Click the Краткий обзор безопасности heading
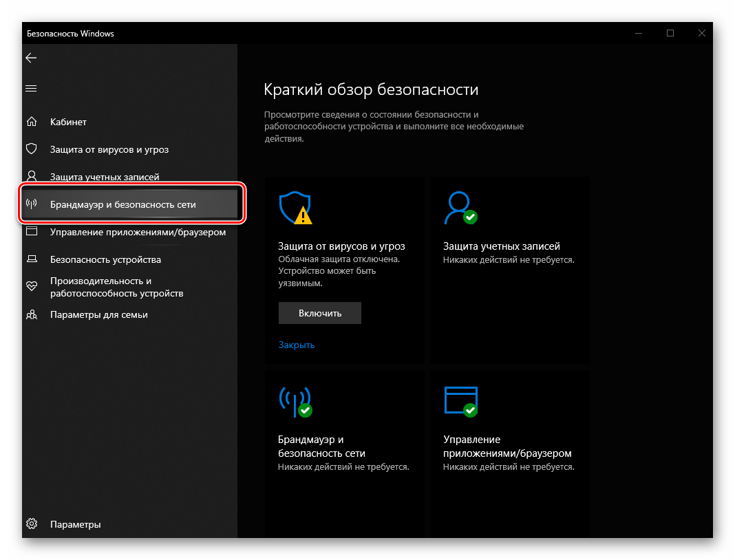The width and height of the screenshot is (735, 560). tap(371, 89)
